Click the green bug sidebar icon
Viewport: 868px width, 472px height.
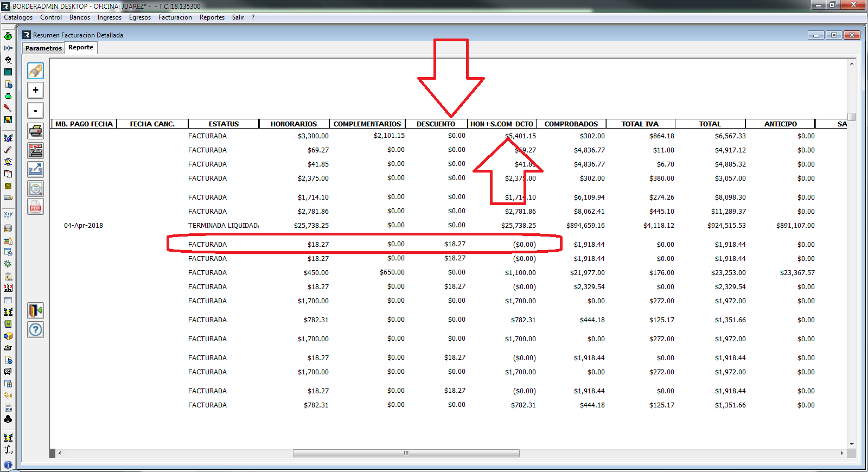tap(8, 264)
